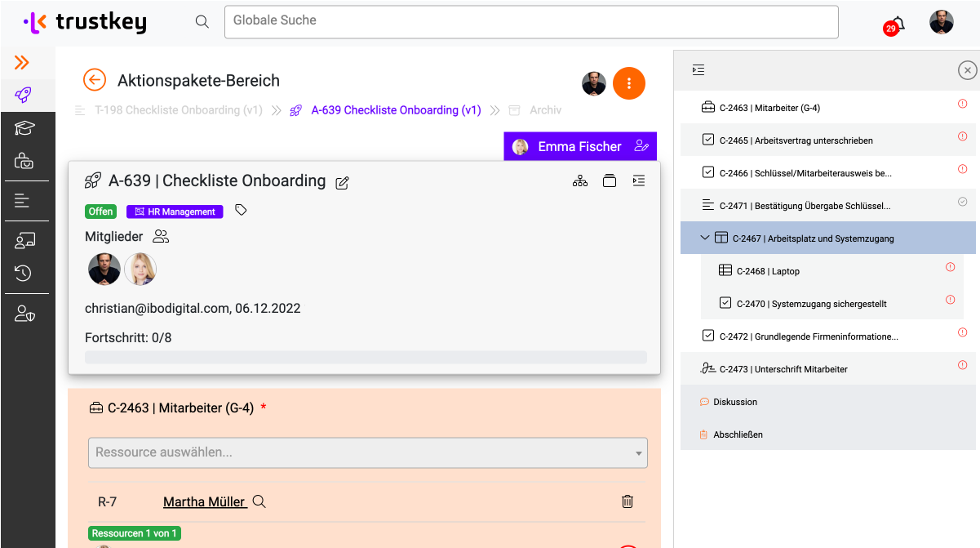
Task: Open the Martha Müller resource link
Action: point(204,501)
